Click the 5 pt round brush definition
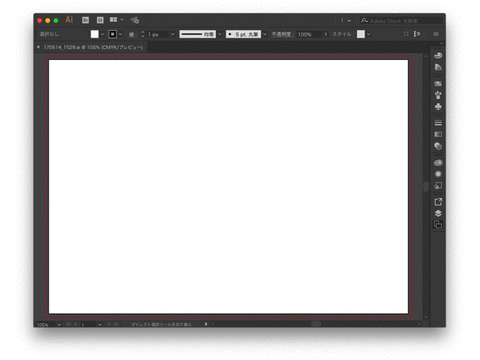The width and height of the screenshot is (480, 360). pyautogui.click(x=243, y=34)
